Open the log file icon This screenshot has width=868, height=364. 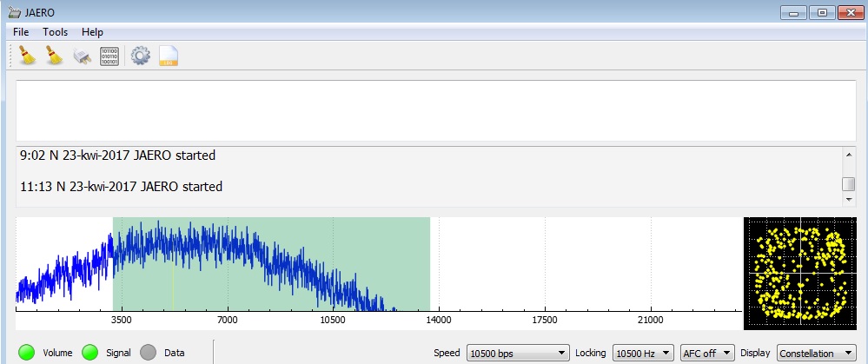coord(169,56)
